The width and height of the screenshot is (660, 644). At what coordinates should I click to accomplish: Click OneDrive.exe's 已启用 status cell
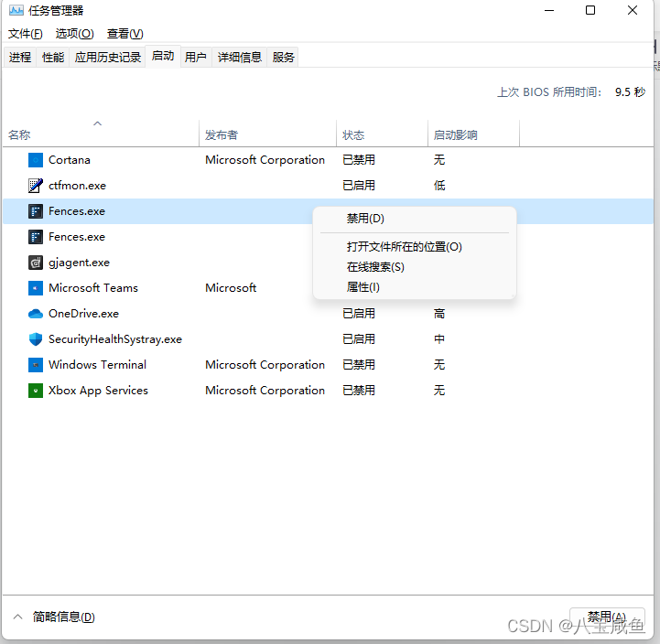point(359,314)
